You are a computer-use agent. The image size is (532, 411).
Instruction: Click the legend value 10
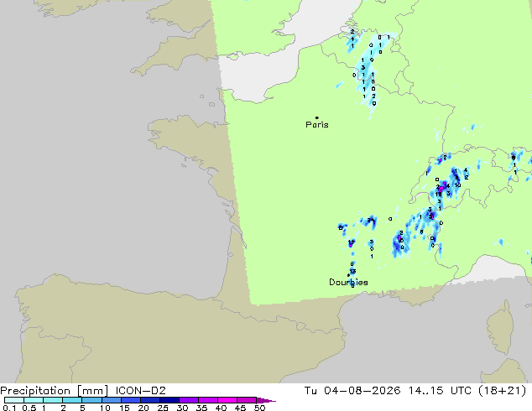(105, 408)
